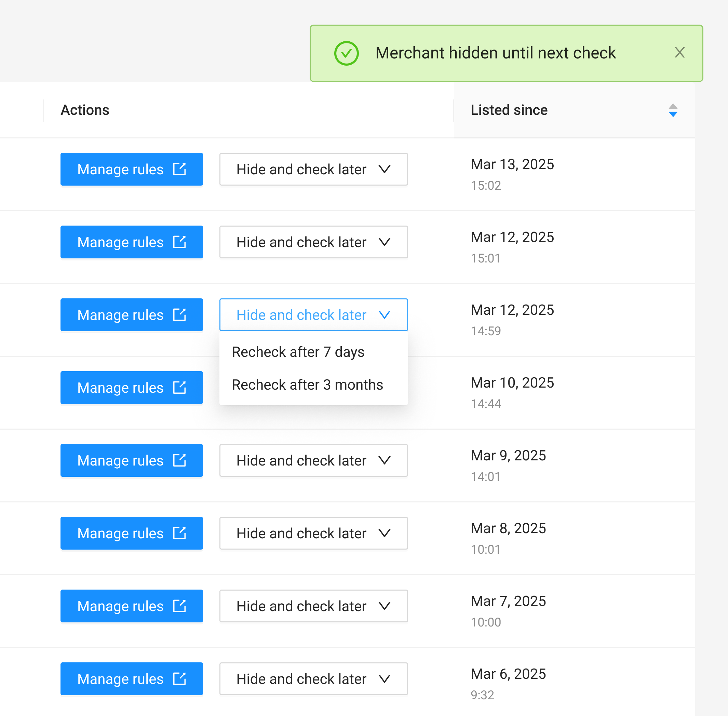Click Manage rules for Mar 8, 2025 row
The width and height of the screenshot is (728, 728).
(132, 533)
